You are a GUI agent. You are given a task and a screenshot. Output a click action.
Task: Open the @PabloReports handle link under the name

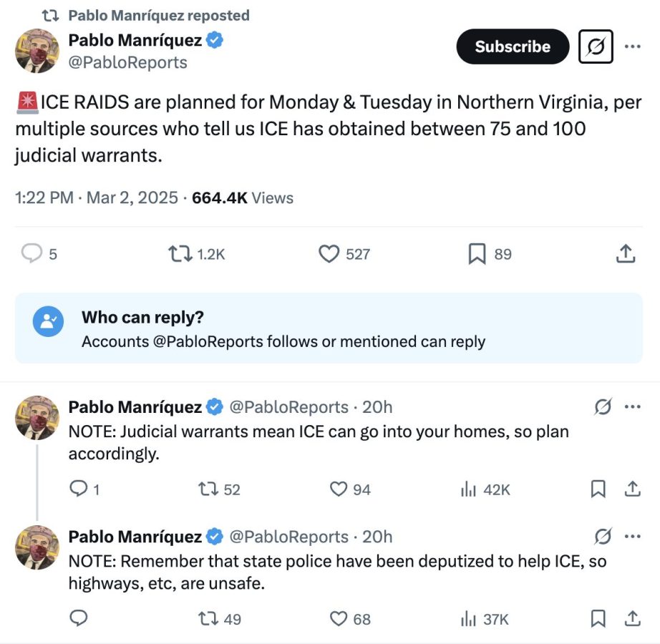tap(127, 63)
